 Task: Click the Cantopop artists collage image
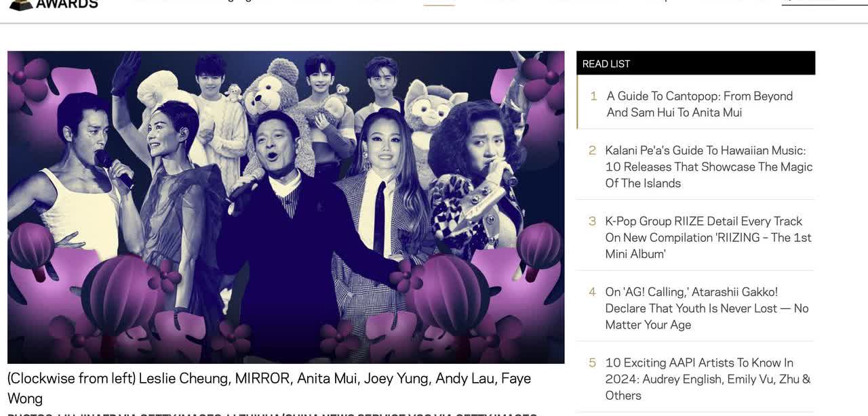coord(285,207)
